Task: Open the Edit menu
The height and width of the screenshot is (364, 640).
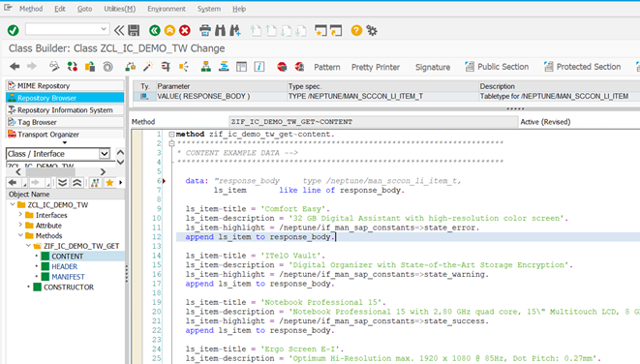Action: [x=60, y=9]
